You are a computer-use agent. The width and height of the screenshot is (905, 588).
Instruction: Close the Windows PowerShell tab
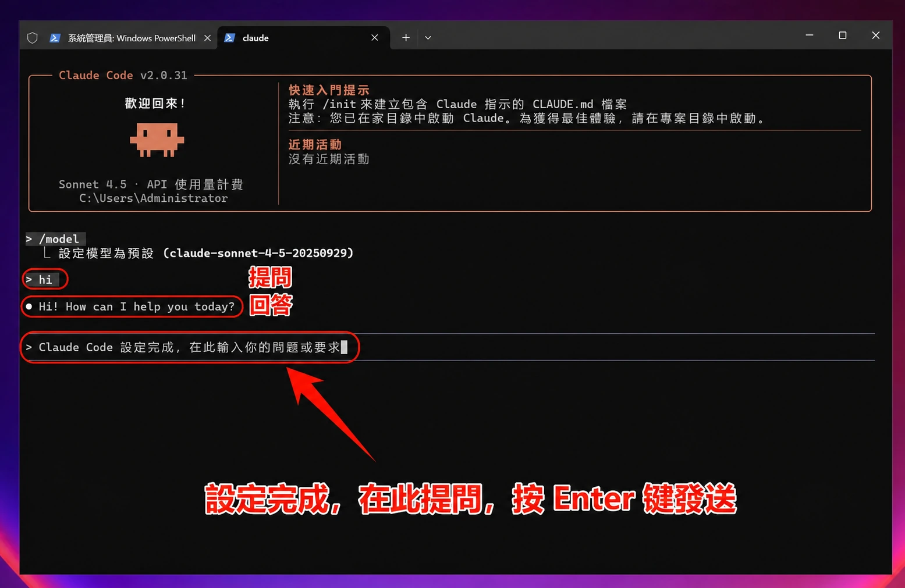coord(207,38)
